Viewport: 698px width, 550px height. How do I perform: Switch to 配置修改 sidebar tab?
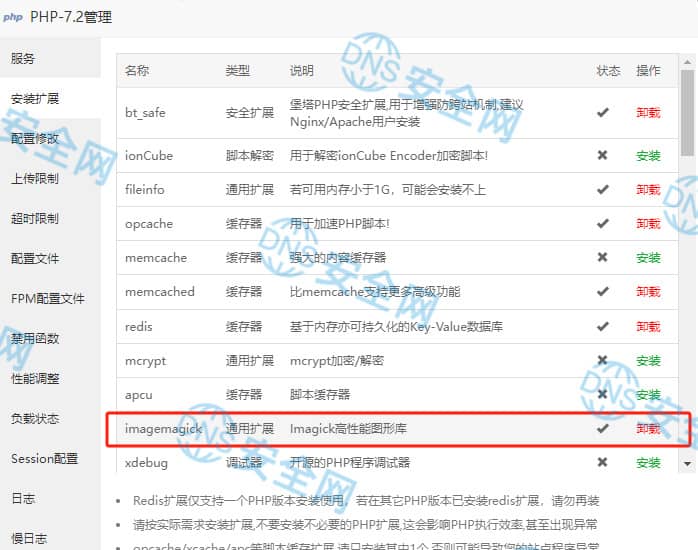point(50,138)
